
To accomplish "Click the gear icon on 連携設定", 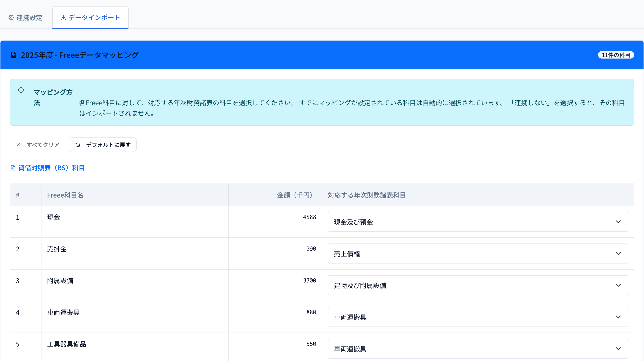I will [x=11, y=17].
